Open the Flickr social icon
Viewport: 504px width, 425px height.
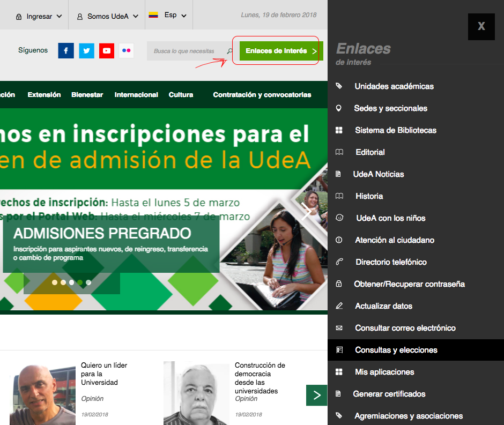tap(127, 50)
